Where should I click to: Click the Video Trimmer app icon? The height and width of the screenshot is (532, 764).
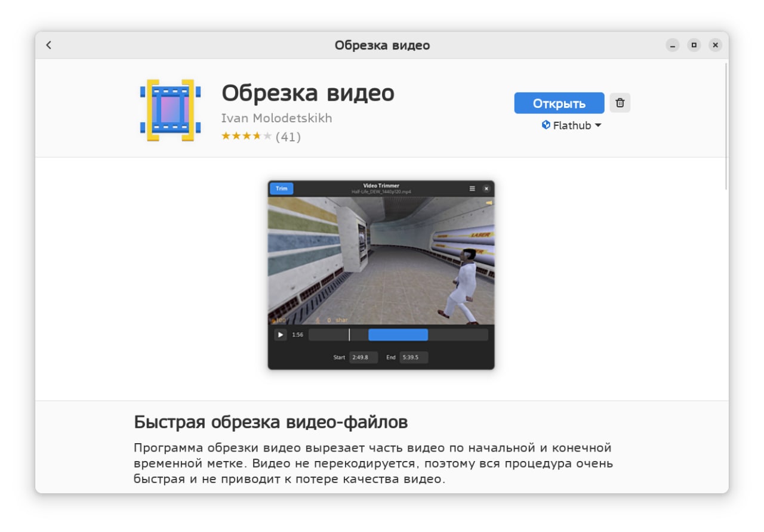170,110
